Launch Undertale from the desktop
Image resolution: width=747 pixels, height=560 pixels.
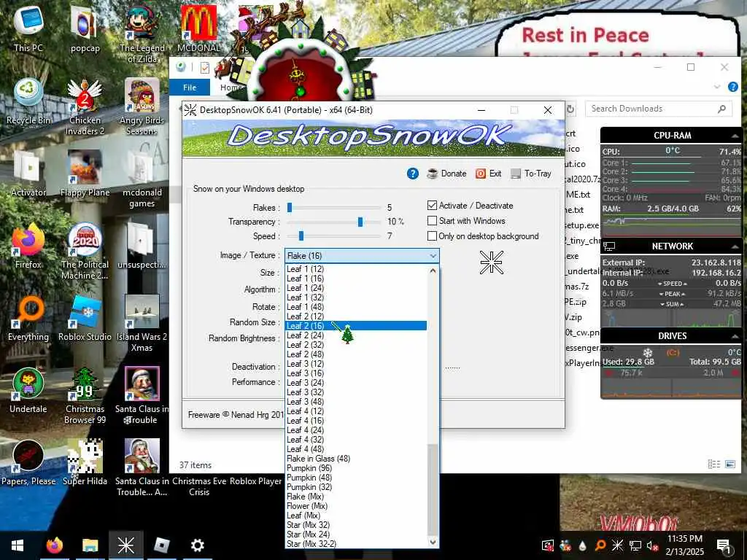click(x=28, y=391)
